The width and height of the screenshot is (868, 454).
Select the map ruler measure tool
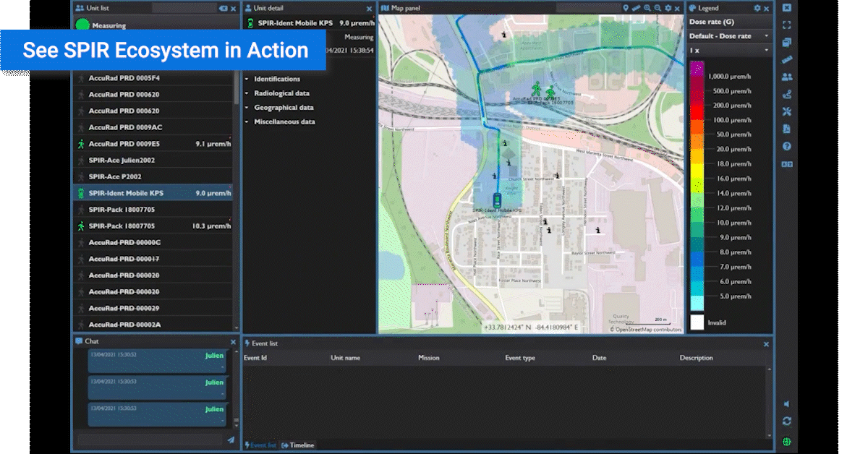[x=636, y=8]
